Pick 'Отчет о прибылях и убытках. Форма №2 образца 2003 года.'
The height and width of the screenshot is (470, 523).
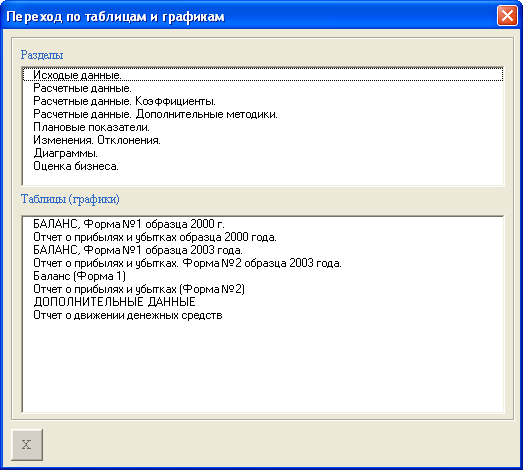pos(263,263)
